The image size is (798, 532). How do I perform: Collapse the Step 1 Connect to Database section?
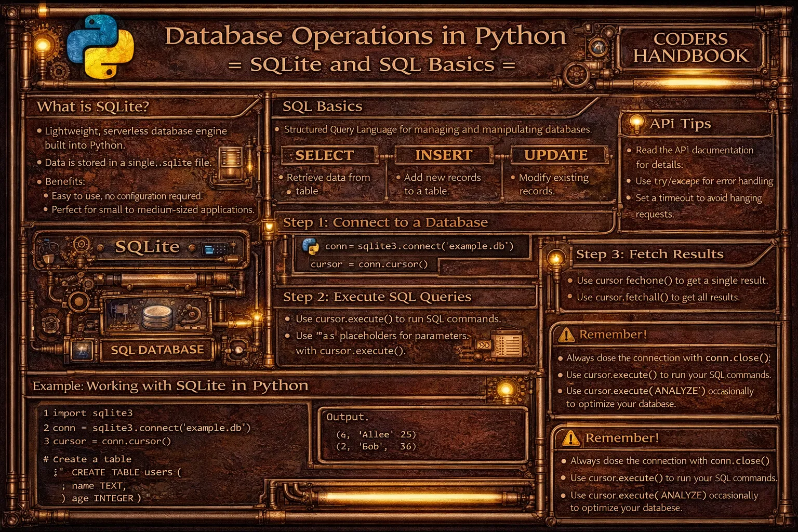click(x=385, y=222)
